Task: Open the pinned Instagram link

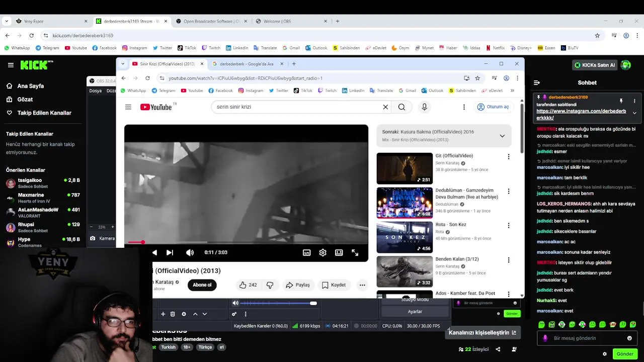Action: [581, 114]
